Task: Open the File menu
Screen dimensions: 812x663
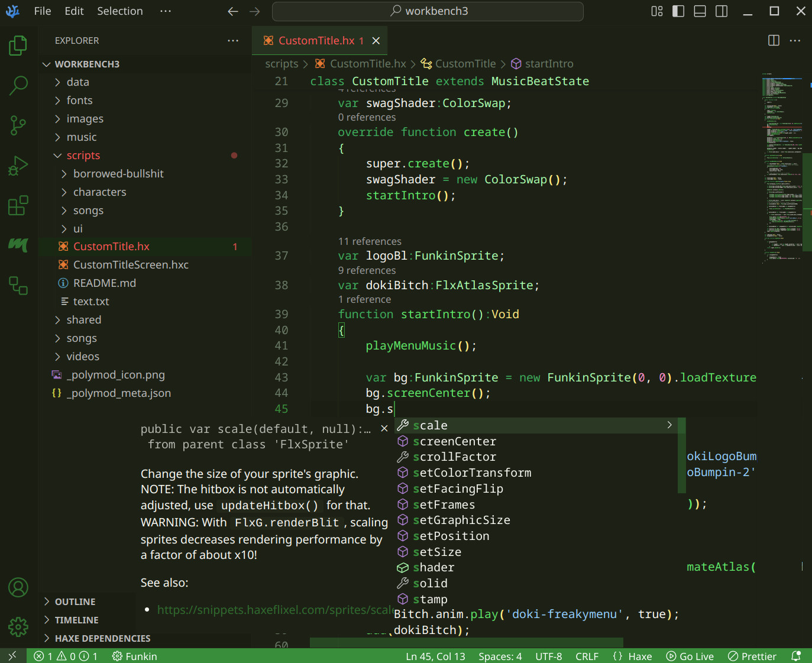Action: [42, 11]
